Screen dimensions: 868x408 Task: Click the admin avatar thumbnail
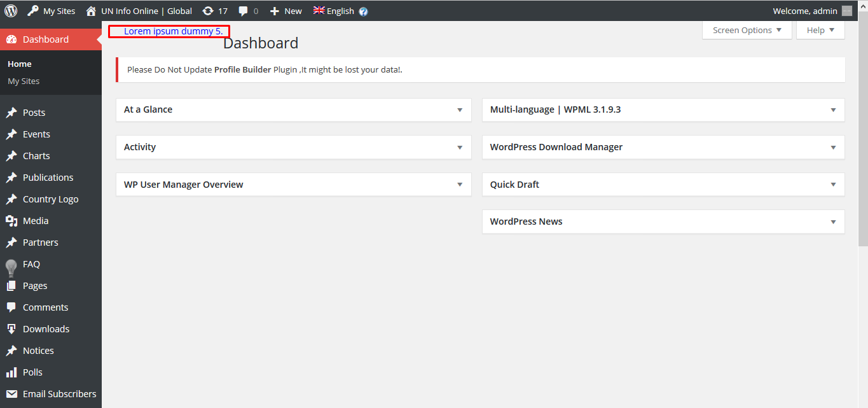click(846, 11)
